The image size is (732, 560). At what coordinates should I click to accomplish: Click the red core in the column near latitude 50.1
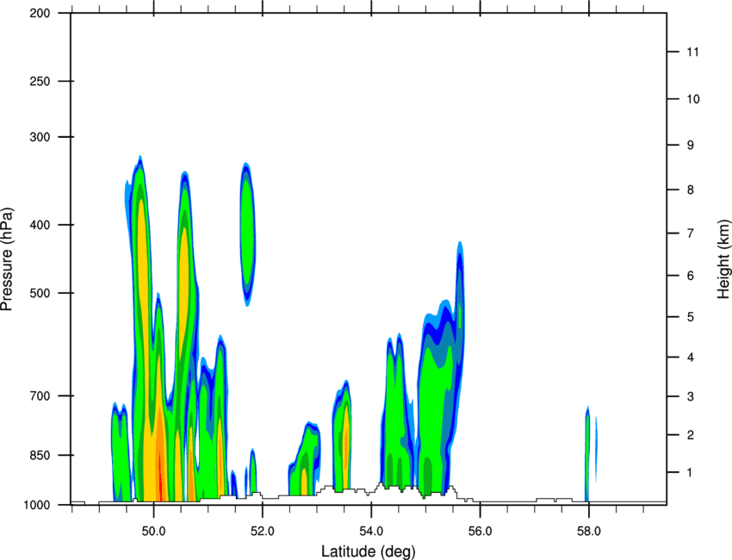[x=160, y=476]
